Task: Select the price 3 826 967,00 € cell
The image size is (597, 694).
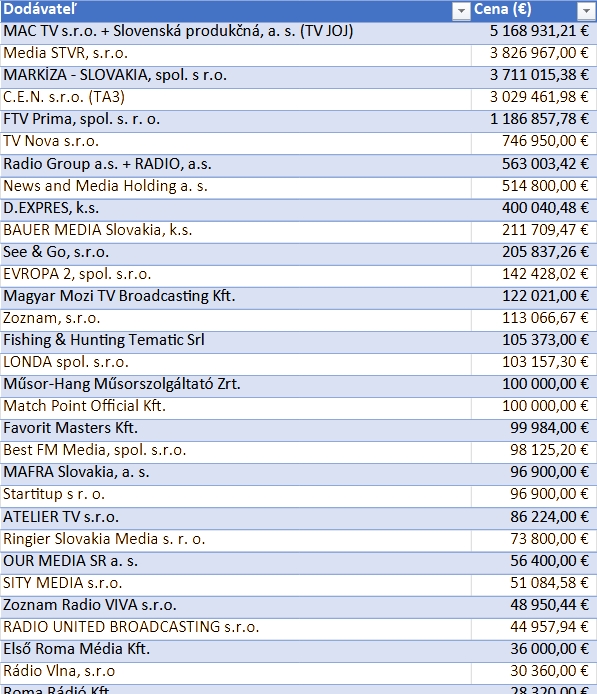Action: tap(534, 54)
